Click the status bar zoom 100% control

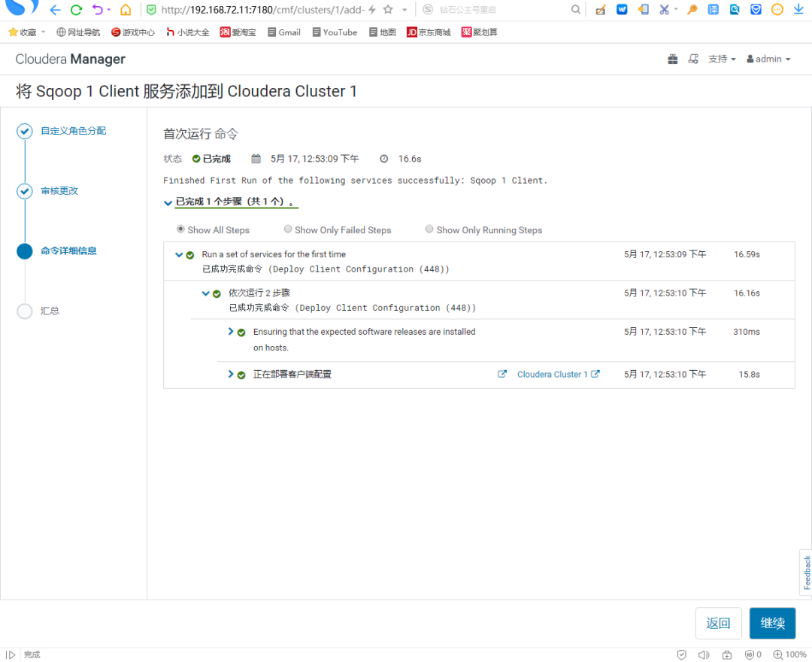pyautogui.click(x=789, y=654)
